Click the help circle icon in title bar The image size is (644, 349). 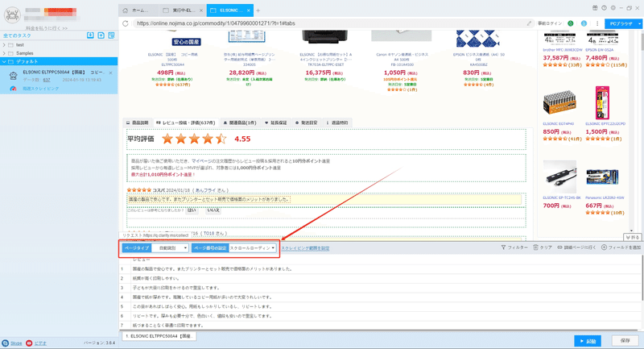click(x=604, y=8)
